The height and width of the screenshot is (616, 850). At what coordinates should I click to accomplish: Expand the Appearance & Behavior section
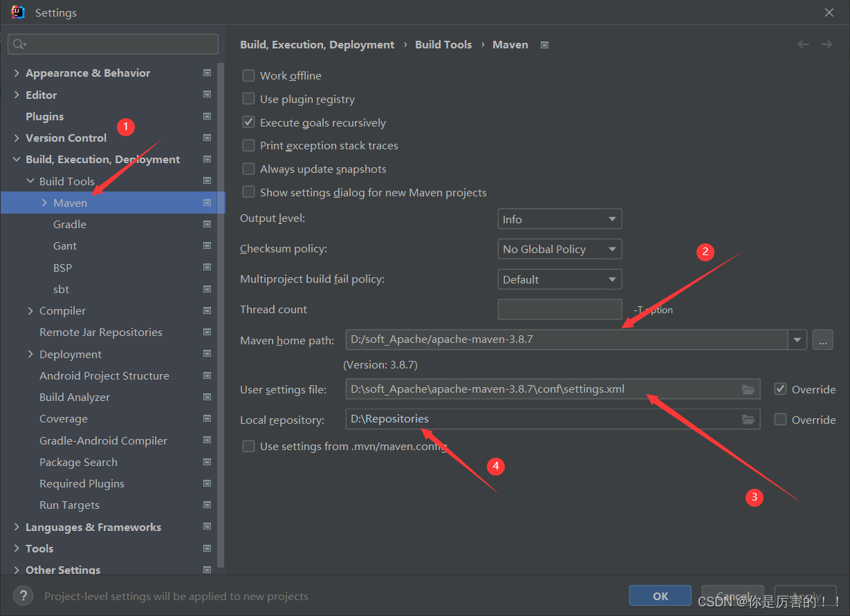pos(17,73)
